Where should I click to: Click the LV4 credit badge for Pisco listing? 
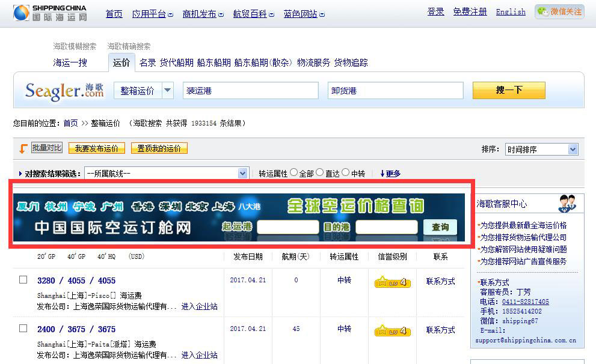[392, 282]
